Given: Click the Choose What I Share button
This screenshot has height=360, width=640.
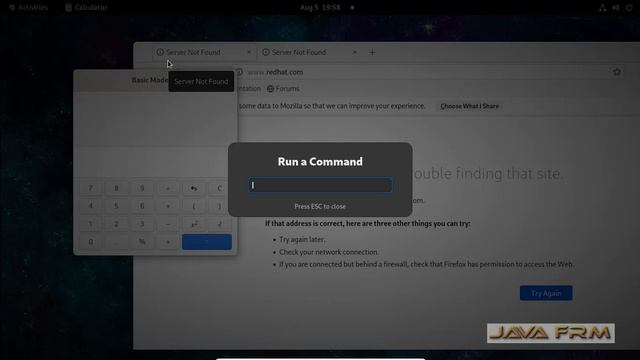Looking at the screenshot, I should pos(469,106).
